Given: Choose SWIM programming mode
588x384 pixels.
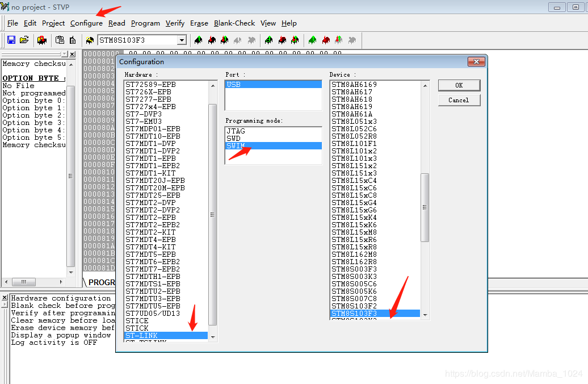Looking at the screenshot, I should click(x=274, y=145).
